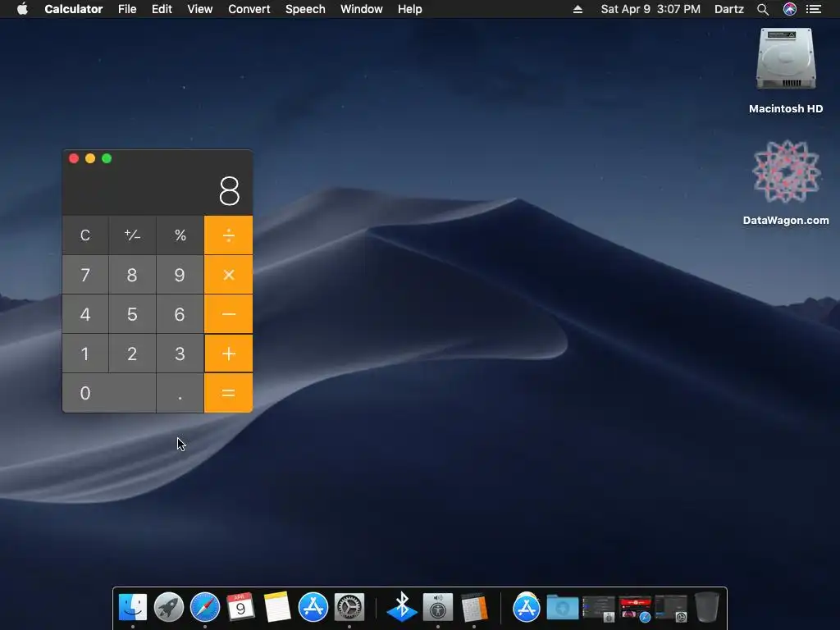Open the Applications stack in Dock
840x630 pixels.
526,608
